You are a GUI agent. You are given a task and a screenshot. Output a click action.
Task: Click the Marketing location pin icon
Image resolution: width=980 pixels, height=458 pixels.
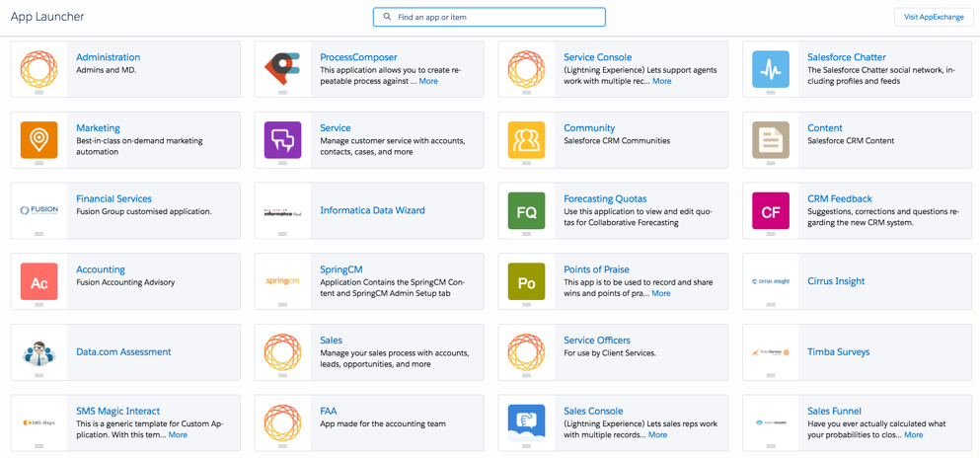pyautogui.click(x=38, y=140)
